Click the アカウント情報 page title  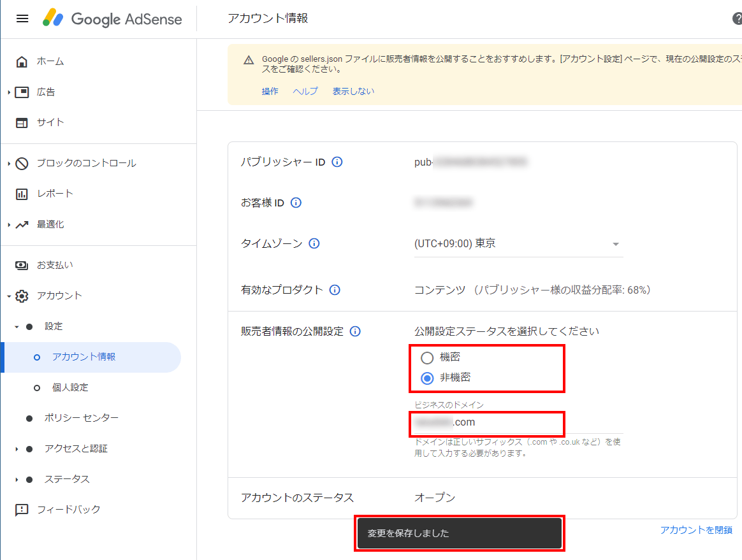tap(268, 18)
